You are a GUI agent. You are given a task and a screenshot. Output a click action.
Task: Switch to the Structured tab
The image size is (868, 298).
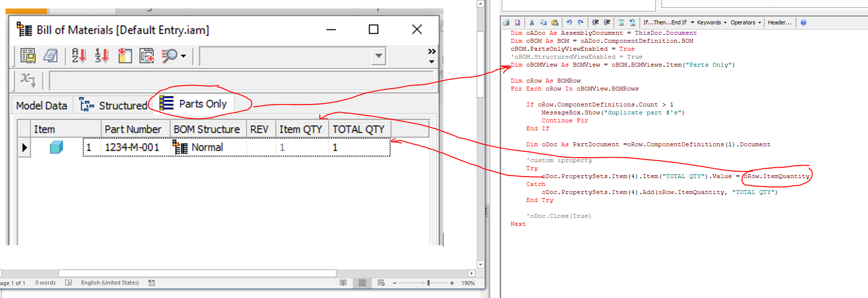pos(113,105)
